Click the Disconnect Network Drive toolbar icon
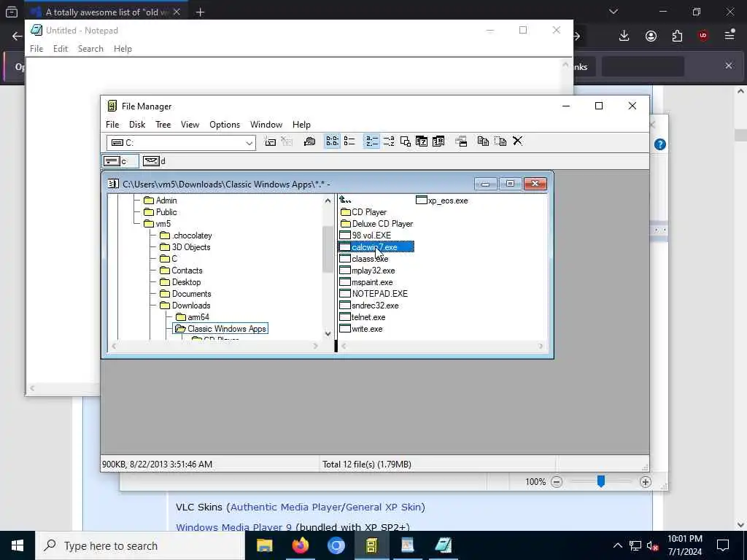747x560 pixels. coord(286,141)
